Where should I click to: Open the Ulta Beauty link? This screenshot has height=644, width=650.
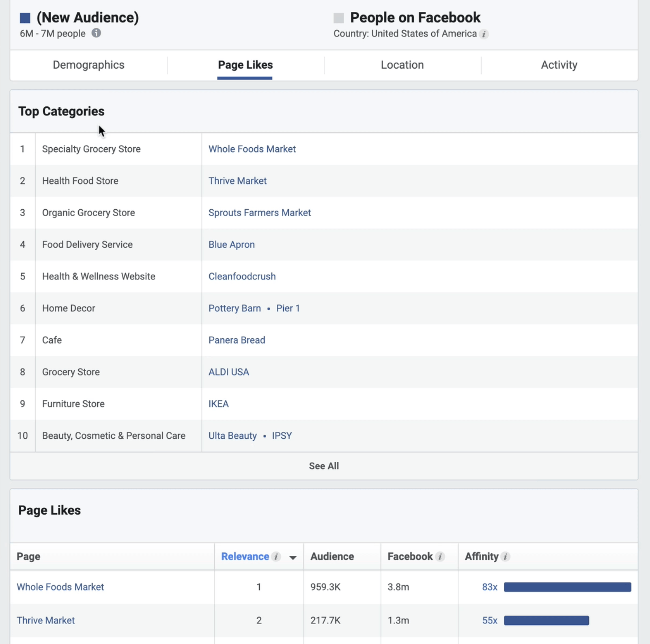232,436
